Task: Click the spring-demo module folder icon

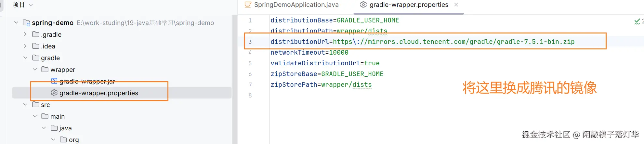Action: pyautogui.click(x=27, y=23)
